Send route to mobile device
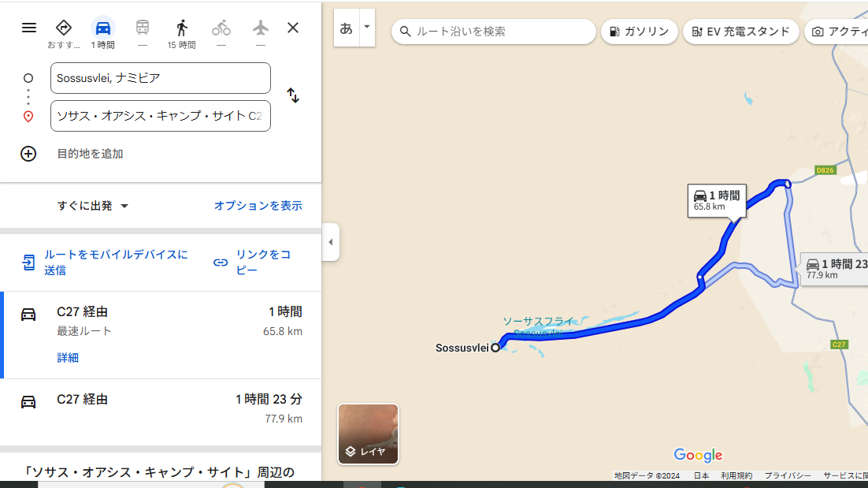The width and height of the screenshot is (868, 488). (105, 263)
